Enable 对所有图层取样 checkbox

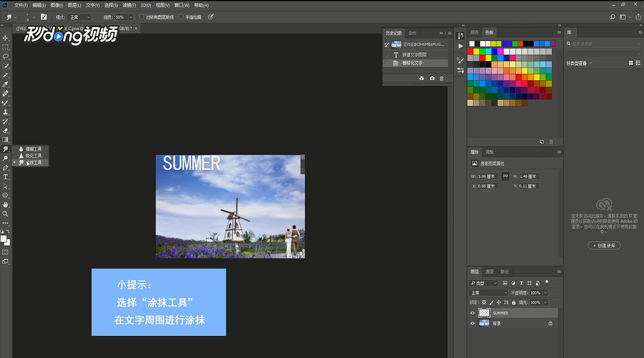tap(142, 17)
